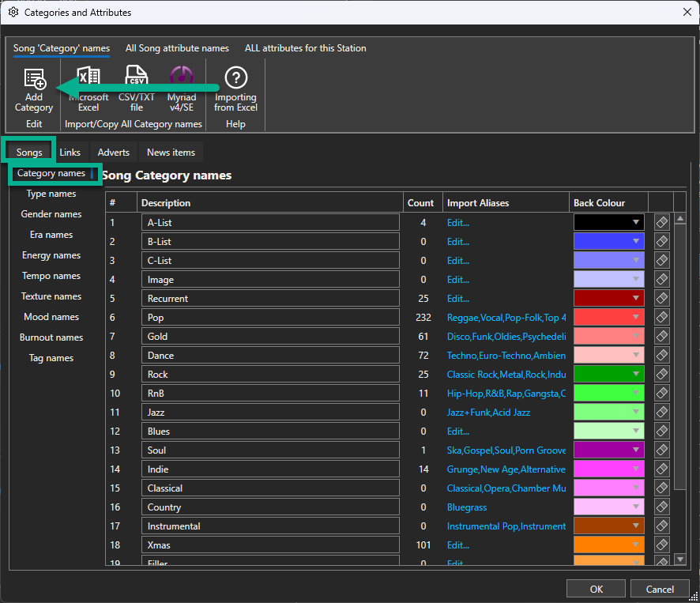
Task: Open back colour dropdown for Rock
Action: 636,374
